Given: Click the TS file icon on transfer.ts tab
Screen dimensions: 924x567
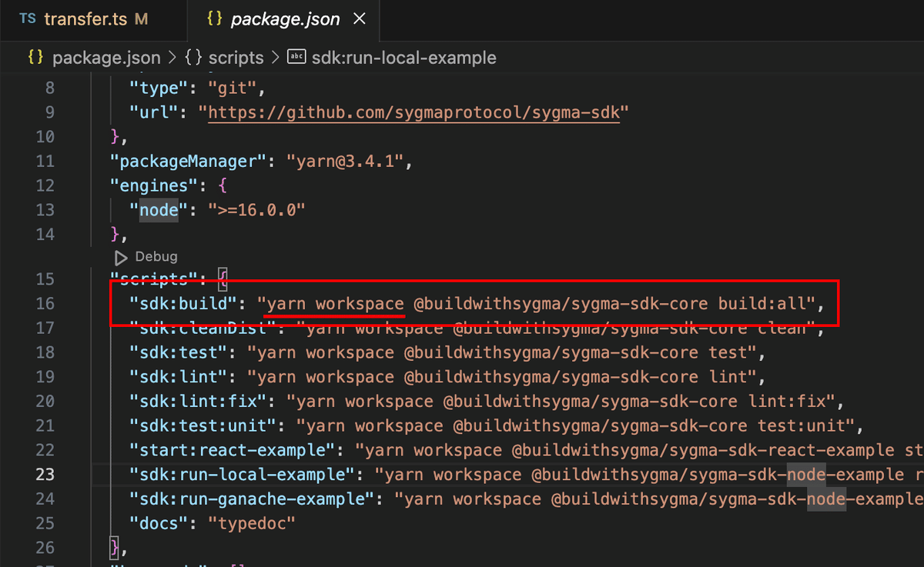Looking at the screenshot, I should [28, 19].
